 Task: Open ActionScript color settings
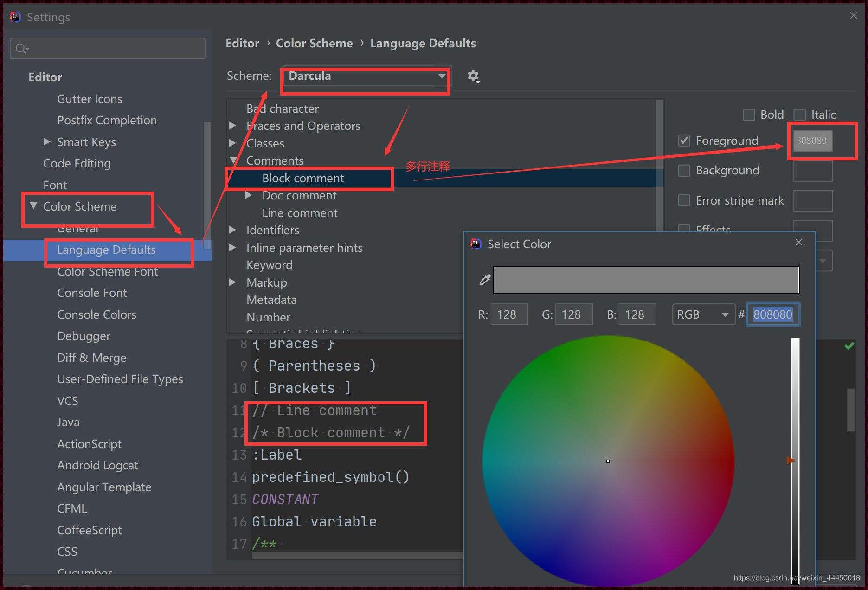click(89, 444)
